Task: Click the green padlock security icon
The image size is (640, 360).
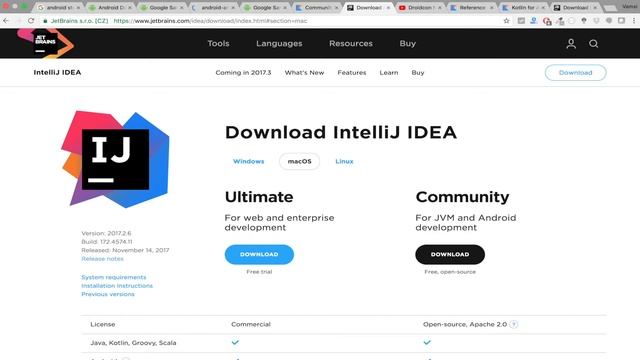Action: click(45, 21)
